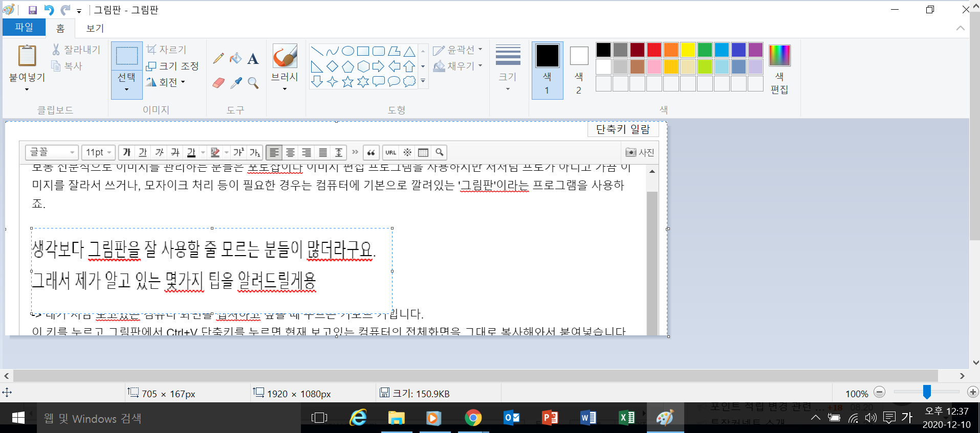Choose the Eraser tool
The height and width of the screenshot is (433, 980).
tap(219, 83)
